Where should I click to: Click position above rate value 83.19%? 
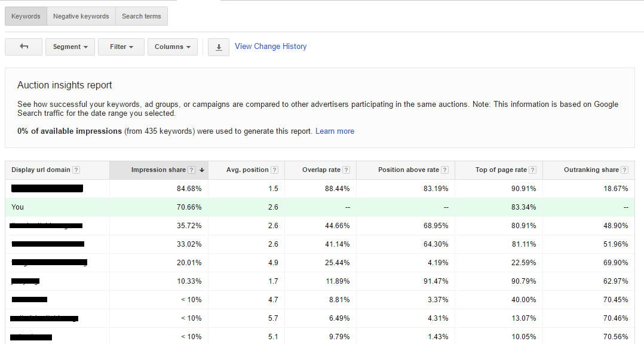[x=436, y=189]
